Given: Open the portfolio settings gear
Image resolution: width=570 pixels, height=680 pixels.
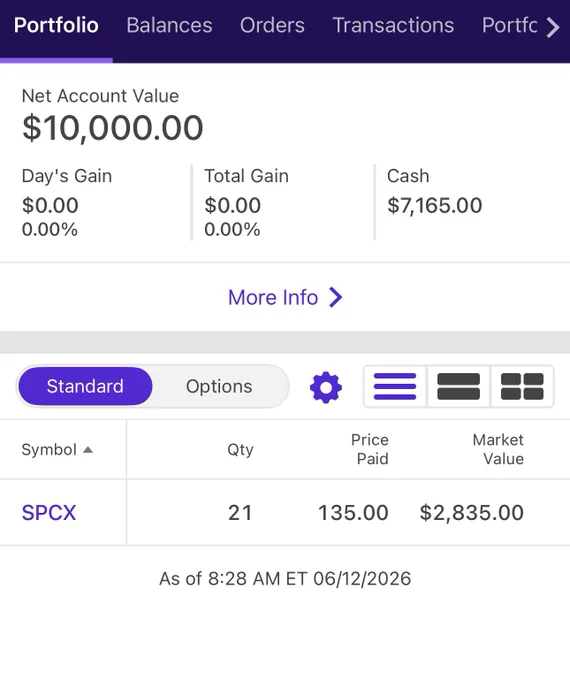Looking at the screenshot, I should point(326,387).
